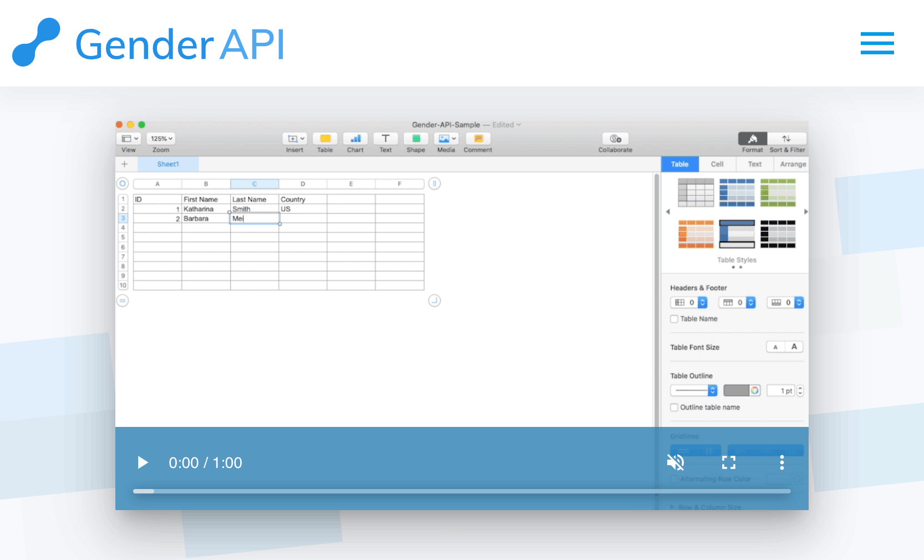Choose the plain gray table style
The width and height of the screenshot is (924, 560).
click(696, 192)
